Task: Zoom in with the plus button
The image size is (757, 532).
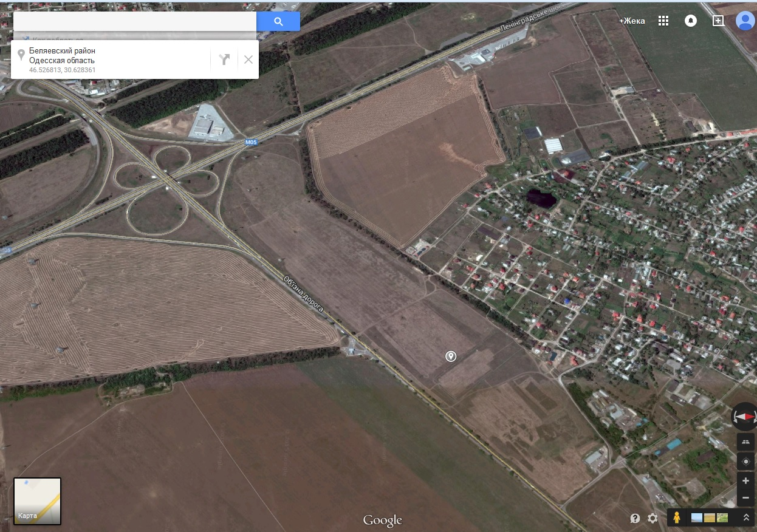Action: (745, 481)
